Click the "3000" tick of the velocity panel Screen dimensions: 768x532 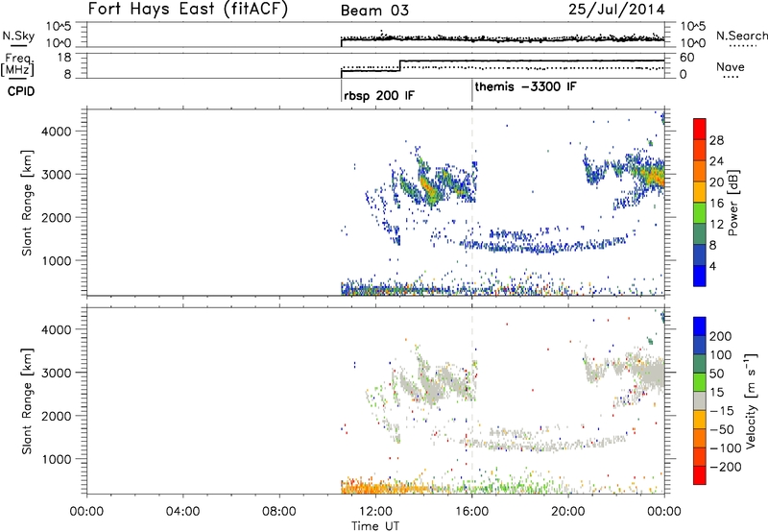pos(57,373)
